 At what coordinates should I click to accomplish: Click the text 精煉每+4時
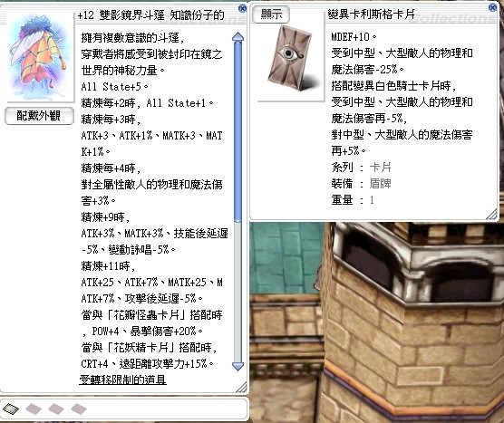[111, 168]
